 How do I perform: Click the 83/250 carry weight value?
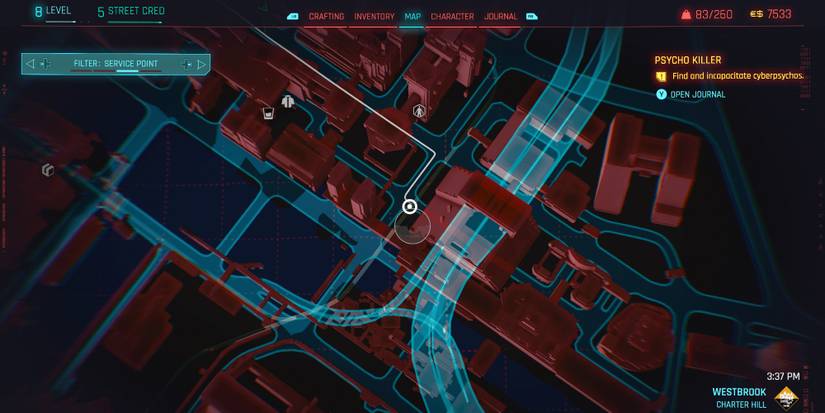click(x=713, y=15)
